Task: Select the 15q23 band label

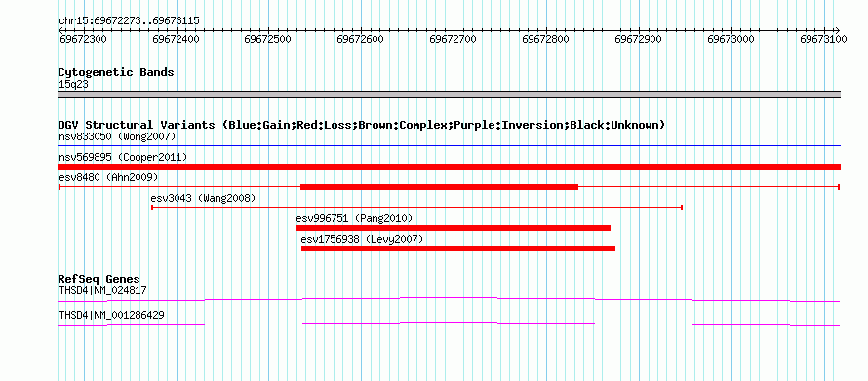Action: 73,85
